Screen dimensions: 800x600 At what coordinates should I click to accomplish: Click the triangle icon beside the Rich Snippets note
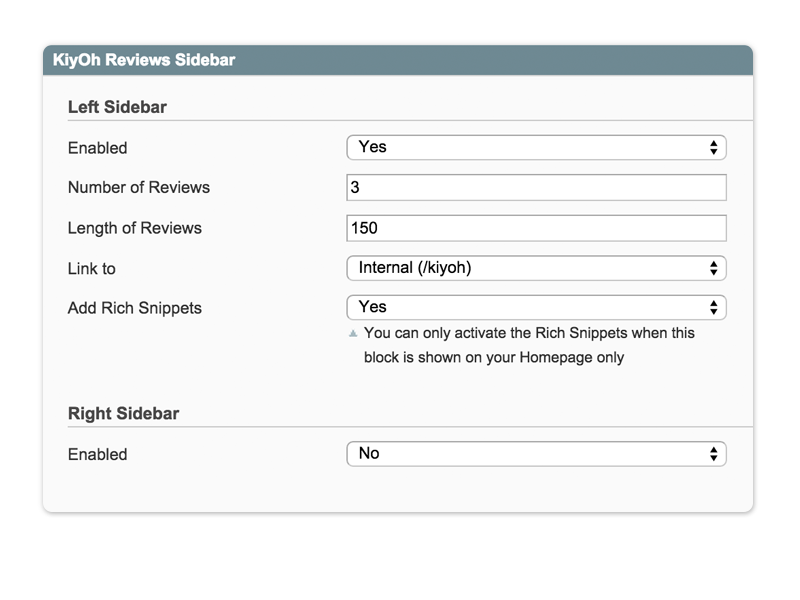[353, 334]
